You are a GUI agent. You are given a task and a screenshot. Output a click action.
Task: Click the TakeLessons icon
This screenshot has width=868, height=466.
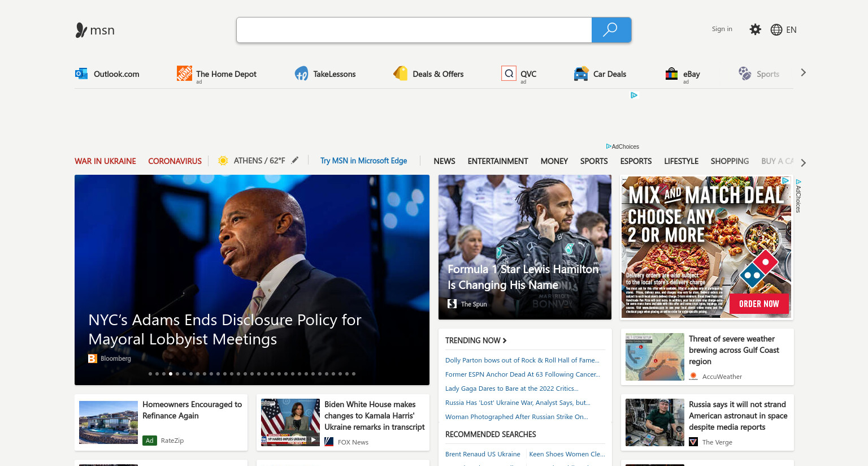coord(302,74)
